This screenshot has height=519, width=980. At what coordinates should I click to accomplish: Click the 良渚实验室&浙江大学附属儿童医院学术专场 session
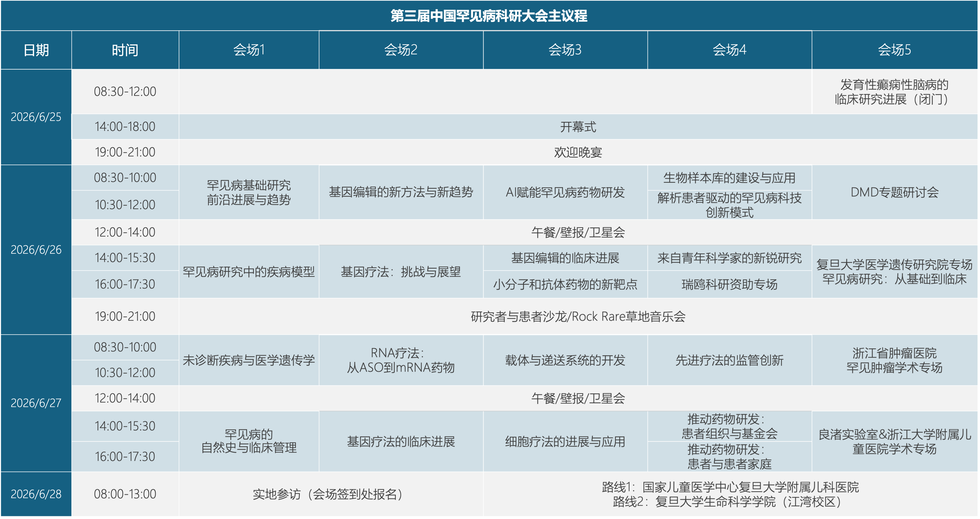[x=895, y=441]
